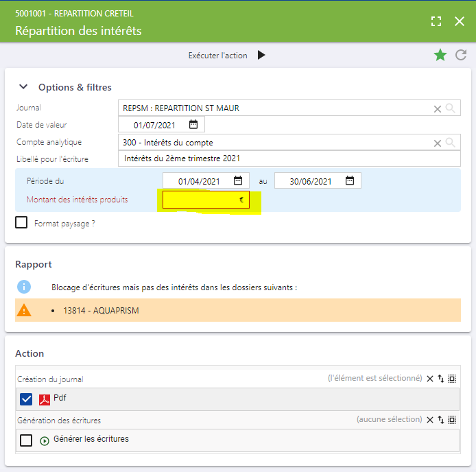Open search for Compte analytique
The height and width of the screenshot is (472, 476).
click(450, 143)
